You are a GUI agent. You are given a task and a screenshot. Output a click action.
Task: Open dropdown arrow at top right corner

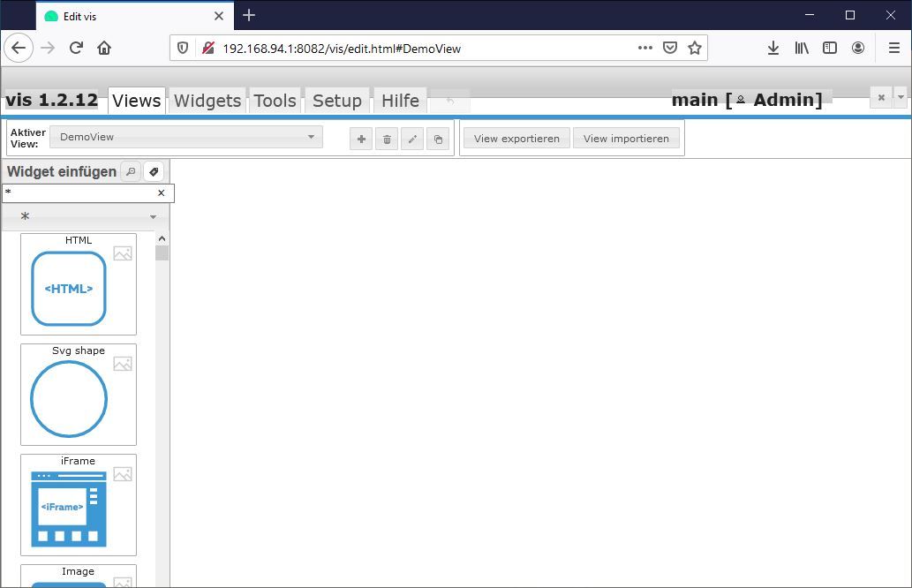pyautogui.click(x=901, y=97)
